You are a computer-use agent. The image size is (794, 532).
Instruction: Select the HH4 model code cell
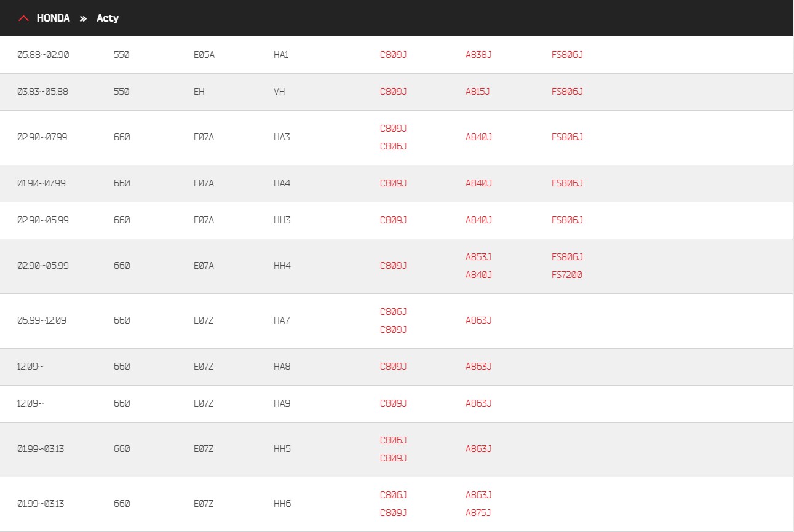tap(282, 266)
